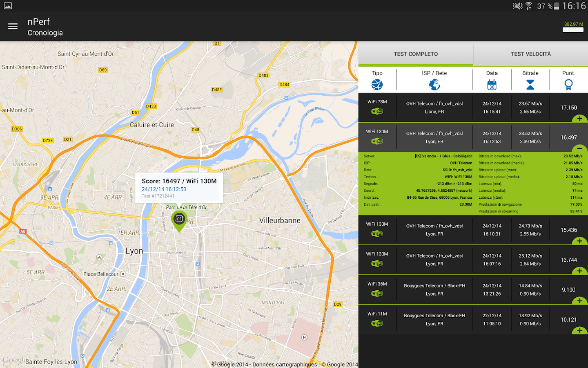Select the Punt. ribbon award icon

(568, 85)
